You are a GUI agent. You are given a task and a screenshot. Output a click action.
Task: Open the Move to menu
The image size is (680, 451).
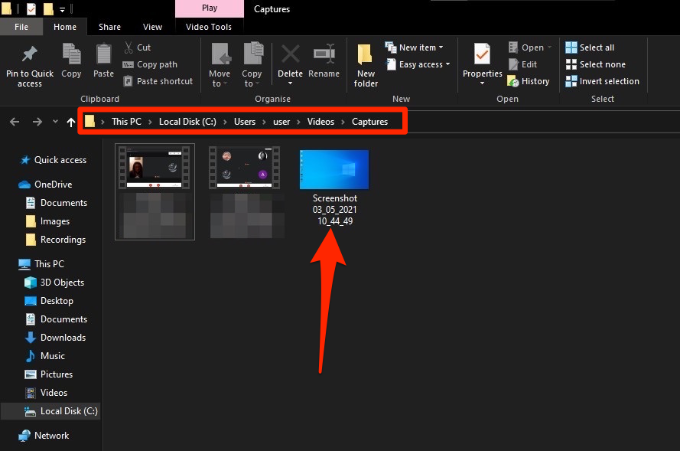[x=219, y=65]
